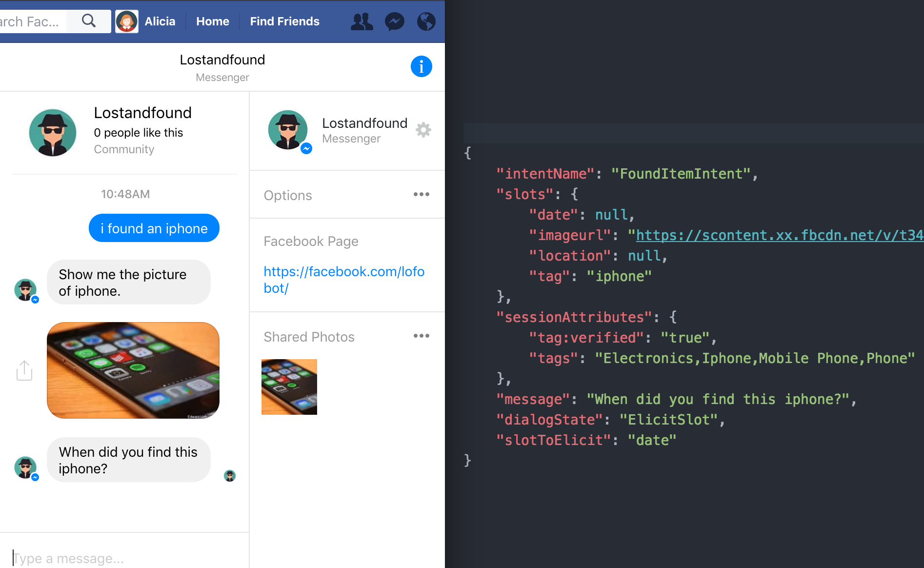
Task: Click the blue info icon
Action: point(422,66)
